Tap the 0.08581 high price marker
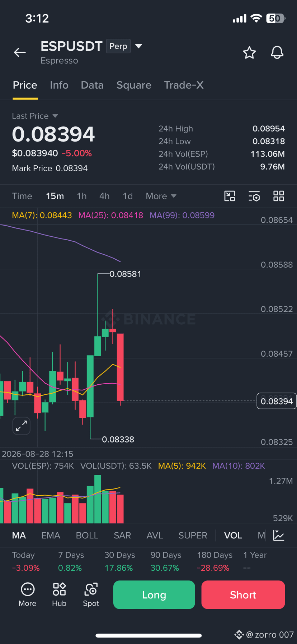 [125, 274]
